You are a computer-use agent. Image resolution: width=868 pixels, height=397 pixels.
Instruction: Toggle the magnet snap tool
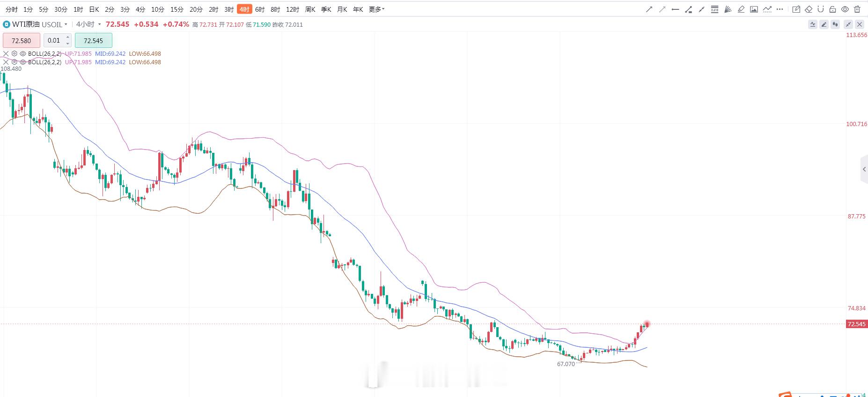pos(820,9)
